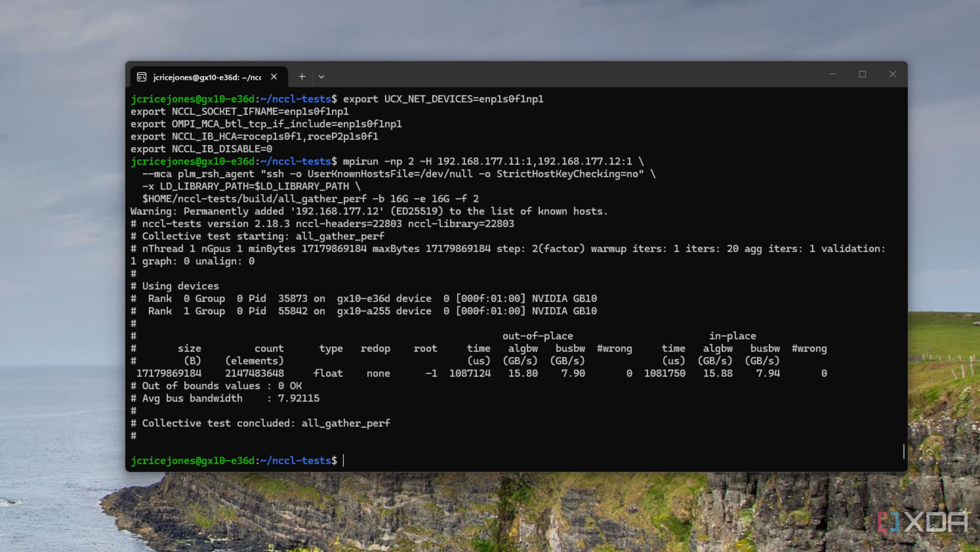
Task: Click the in-place time value 1081750
Action: [x=664, y=373]
